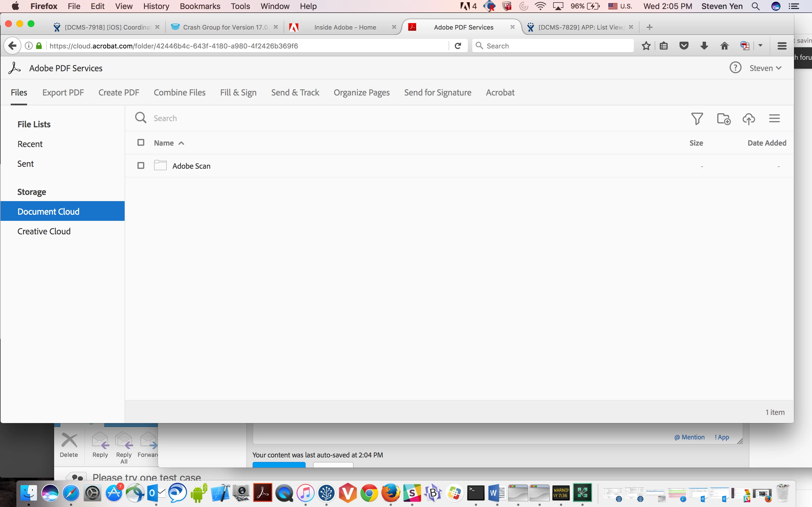Toggle the Name column sort arrow
Screen dimensions: 812x507
182,143
